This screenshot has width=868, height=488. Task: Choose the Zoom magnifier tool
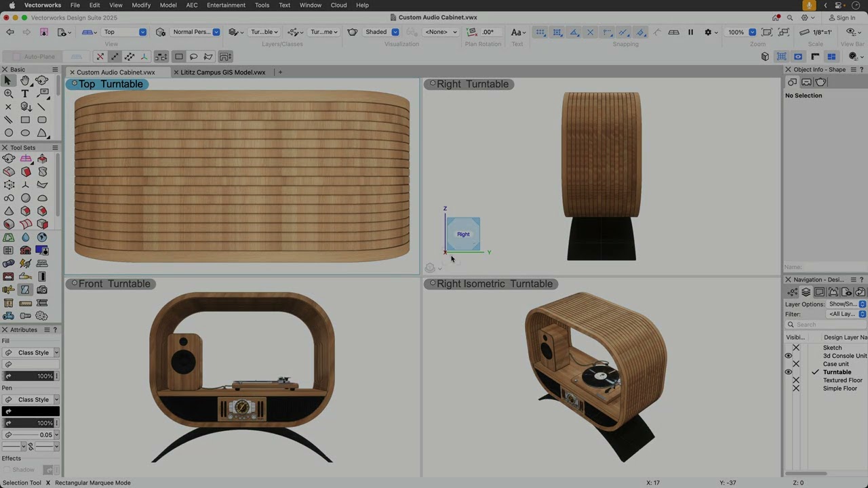(8, 94)
